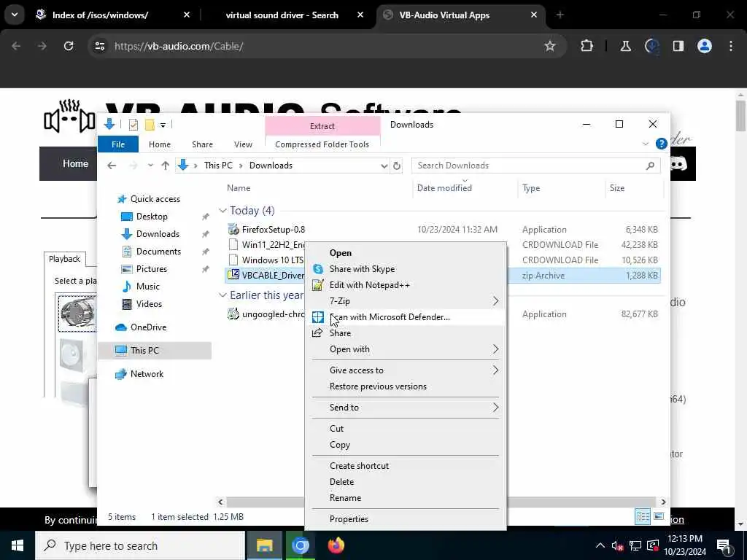Click Properties icon in quick access toolbar
The height and width of the screenshot is (560, 747).
coord(133,125)
